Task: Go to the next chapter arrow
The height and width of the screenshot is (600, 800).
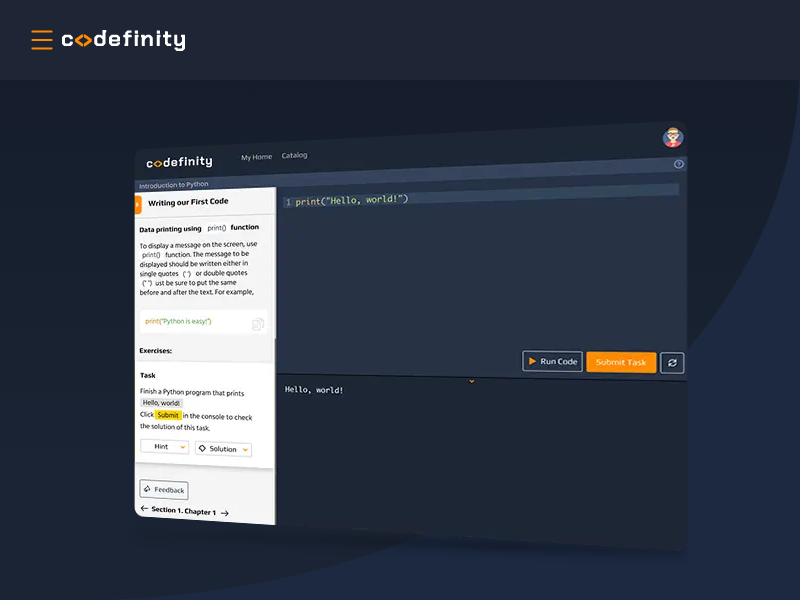Action: coord(224,513)
